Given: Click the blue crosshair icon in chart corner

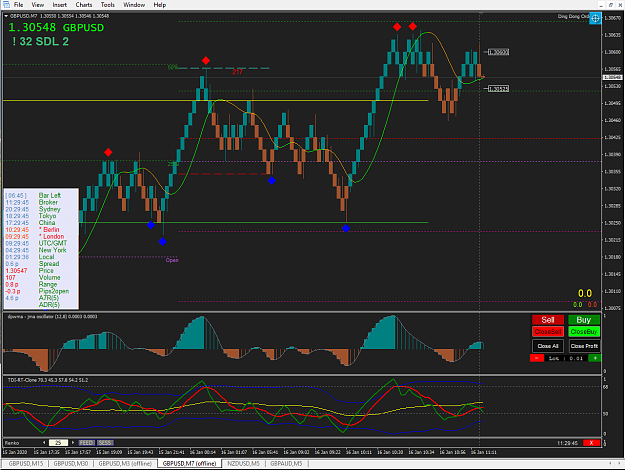Looking at the screenshot, I should click(595, 18).
